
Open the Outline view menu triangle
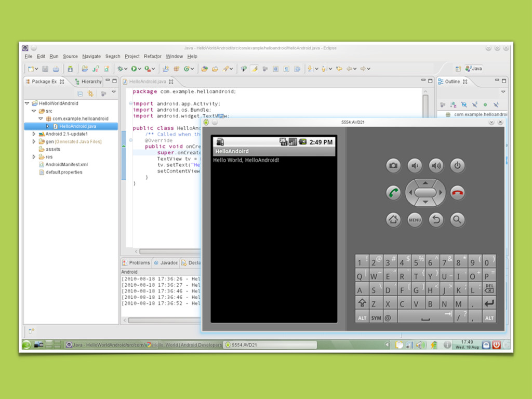pyautogui.click(x=503, y=92)
